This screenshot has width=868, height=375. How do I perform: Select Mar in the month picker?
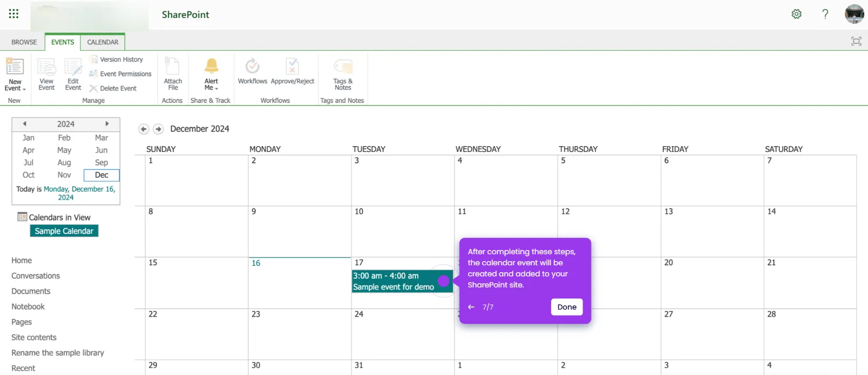[101, 138]
